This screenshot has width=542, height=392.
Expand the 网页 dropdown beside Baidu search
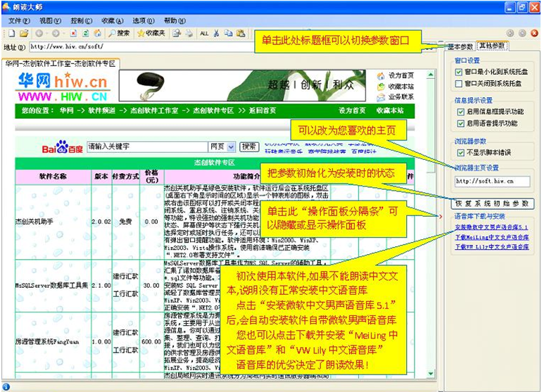click(x=231, y=146)
